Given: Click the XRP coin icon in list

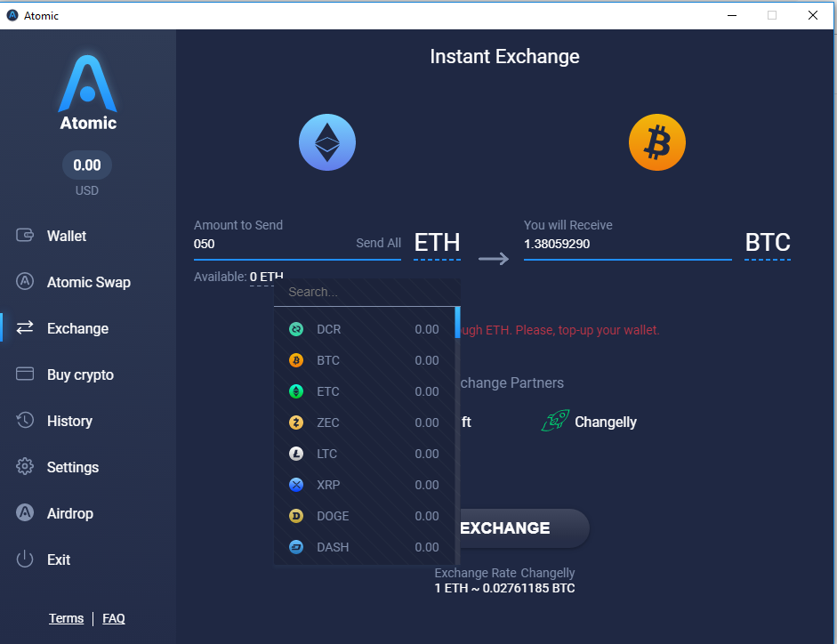Looking at the screenshot, I should click(x=296, y=485).
